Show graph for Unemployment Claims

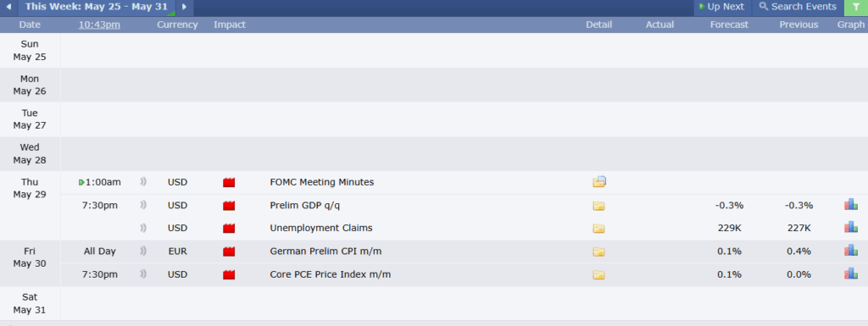[x=851, y=228]
